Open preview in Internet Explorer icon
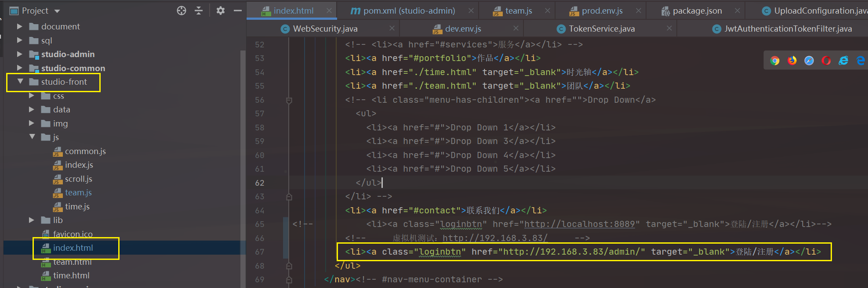Viewport: 868px width, 288px height. click(x=843, y=61)
